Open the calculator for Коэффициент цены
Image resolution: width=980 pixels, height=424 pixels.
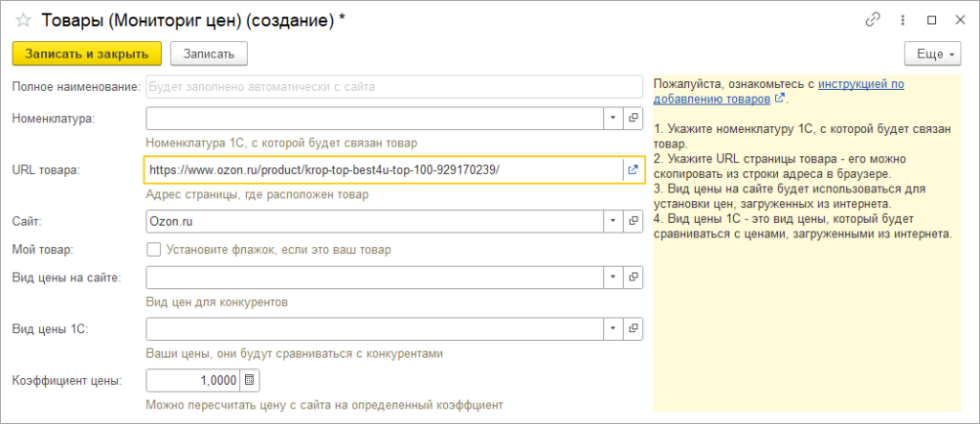click(x=250, y=380)
